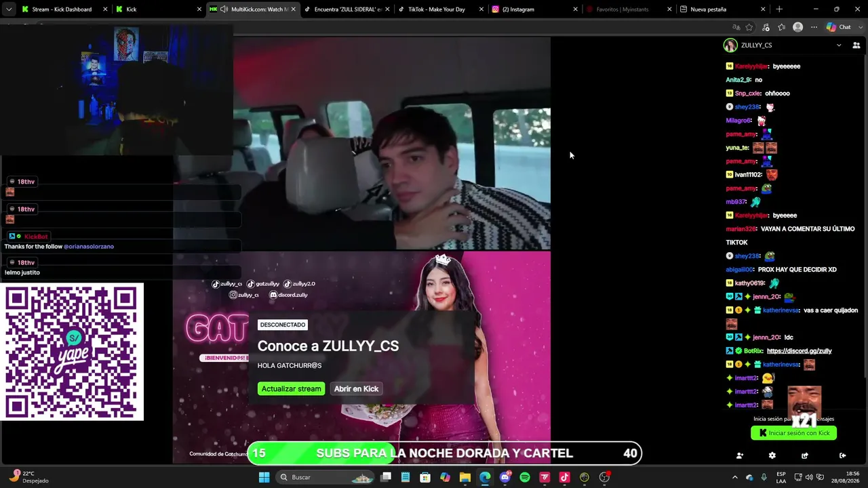The image size is (868, 488).
Task: Click the ZULLYY_CS avatar in chat header
Action: (730, 45)
